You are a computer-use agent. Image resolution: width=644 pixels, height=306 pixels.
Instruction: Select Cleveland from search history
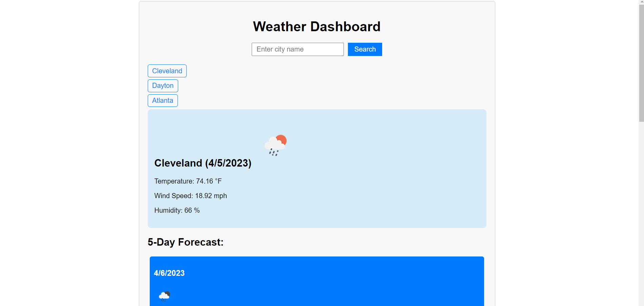167,71
